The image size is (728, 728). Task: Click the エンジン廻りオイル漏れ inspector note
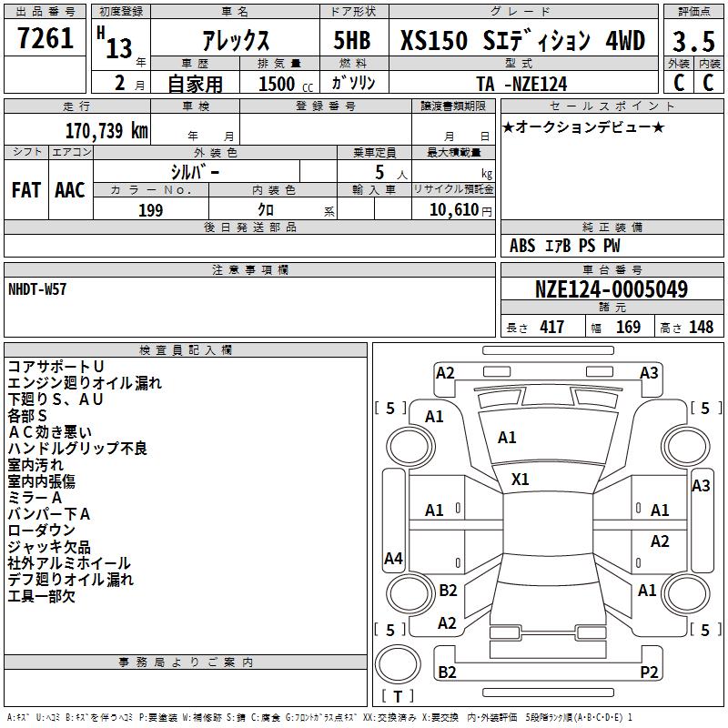point(85,383)
